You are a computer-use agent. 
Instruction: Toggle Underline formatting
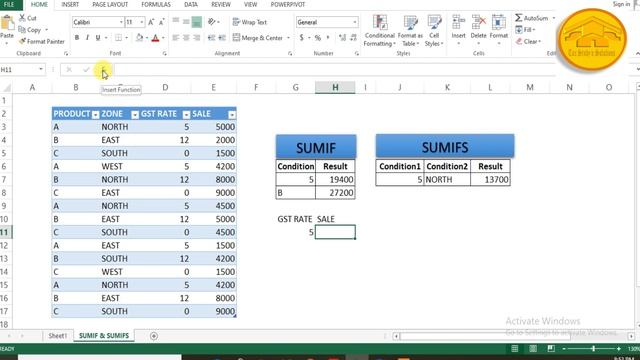(x=98, y=38)
